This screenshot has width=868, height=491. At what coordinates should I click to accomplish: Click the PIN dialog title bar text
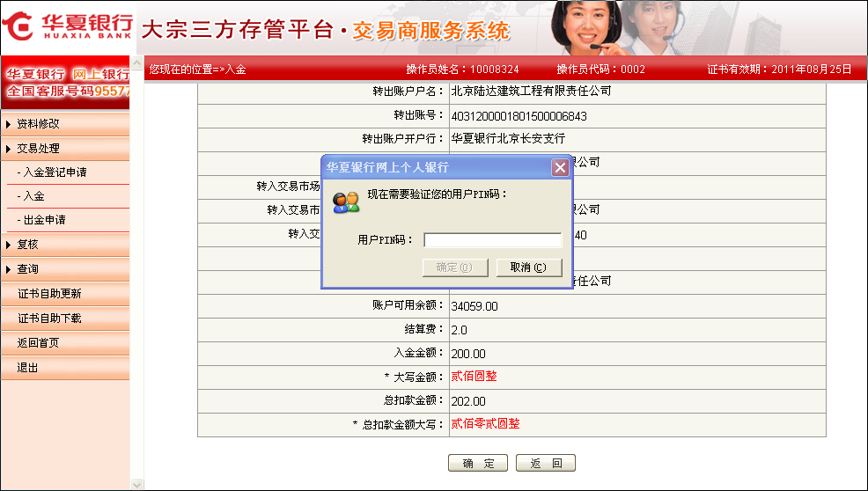[387, 167]
